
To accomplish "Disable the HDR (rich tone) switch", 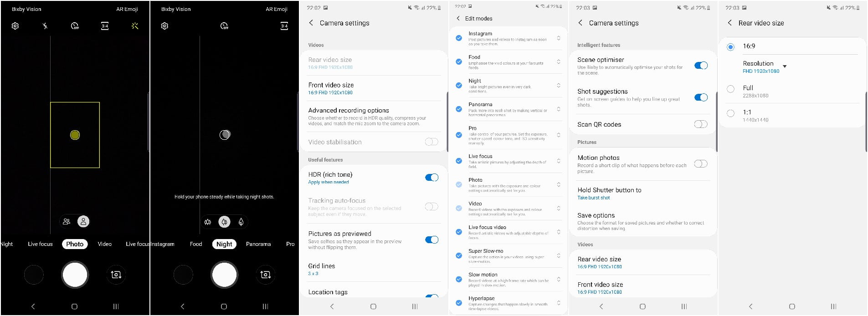I will [x=431, y=178].
